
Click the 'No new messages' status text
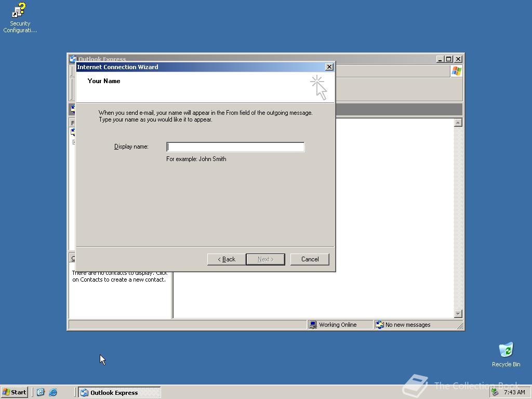pyautogui.click(x=408, y=325)
